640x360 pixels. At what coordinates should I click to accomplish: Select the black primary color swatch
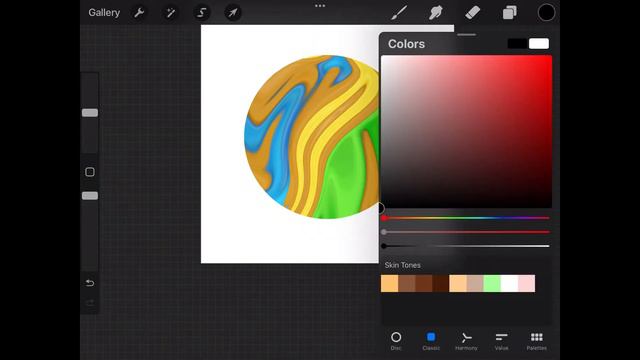(518, 44)
